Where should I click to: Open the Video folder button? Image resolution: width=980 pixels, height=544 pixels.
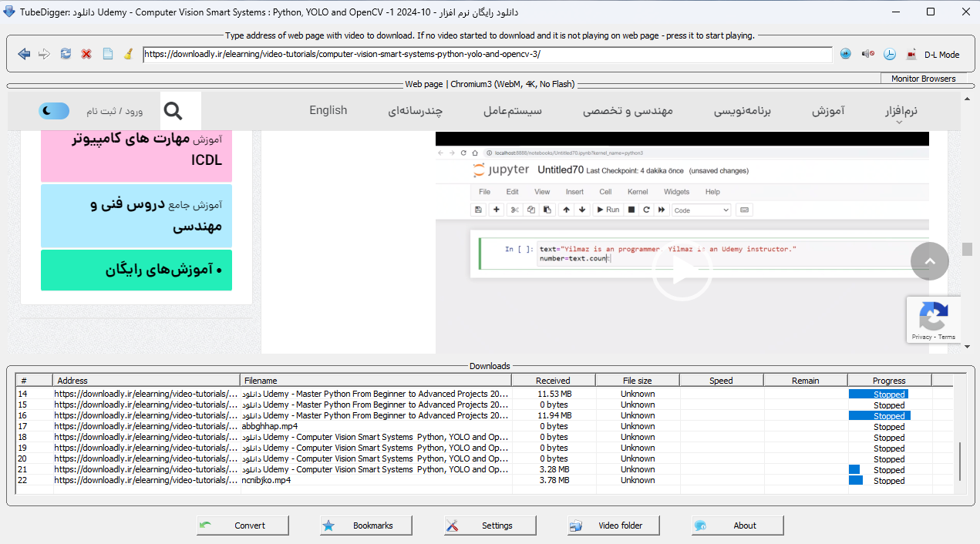[x=614, y=526]
